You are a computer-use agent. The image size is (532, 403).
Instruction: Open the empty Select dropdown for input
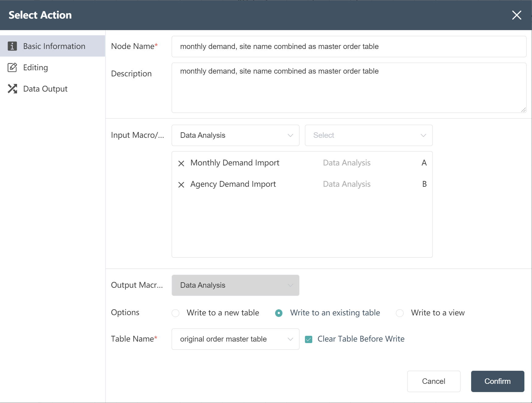(x=369, y=135)
